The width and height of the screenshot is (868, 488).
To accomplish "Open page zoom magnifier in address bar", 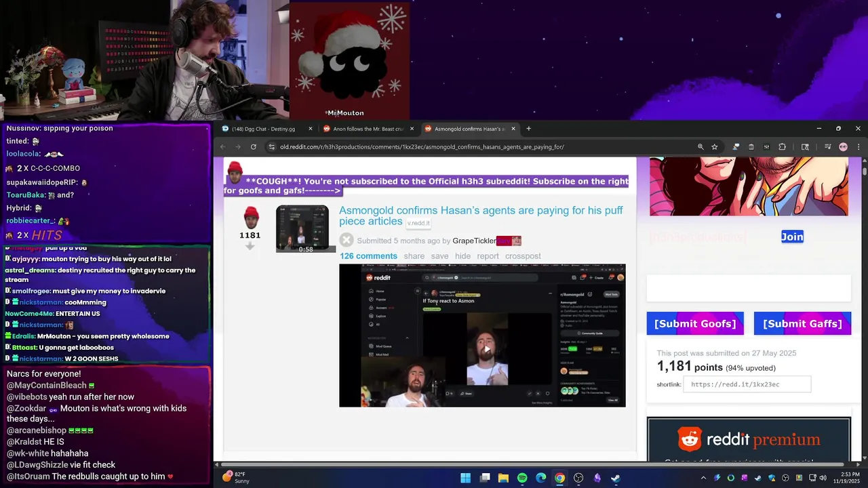I will pos(701,146).
